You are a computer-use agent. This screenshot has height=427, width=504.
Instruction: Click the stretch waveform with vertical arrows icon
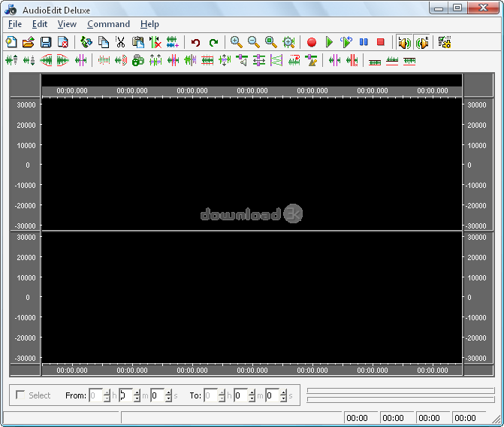[x=225, y=60]
